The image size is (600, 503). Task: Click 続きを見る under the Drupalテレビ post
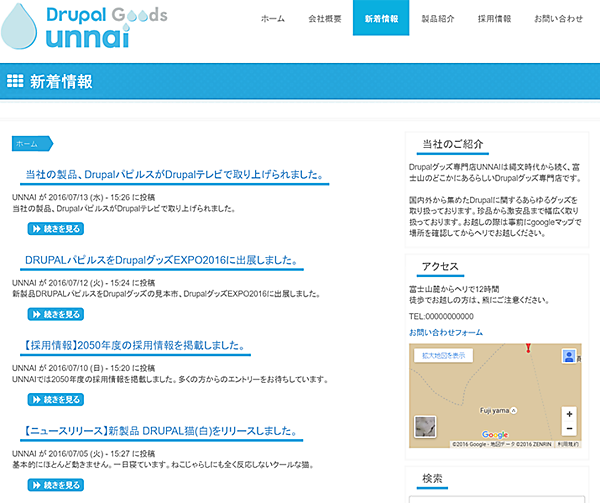click(56, 229)
